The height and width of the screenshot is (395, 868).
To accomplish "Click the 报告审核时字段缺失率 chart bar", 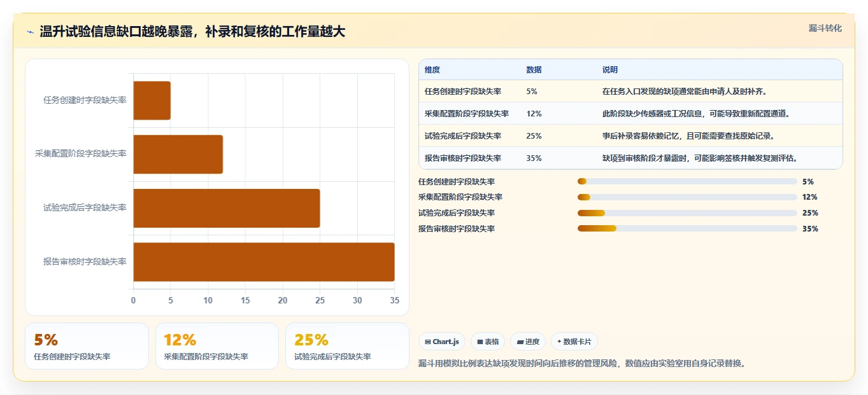I will [x=264, y=261].
